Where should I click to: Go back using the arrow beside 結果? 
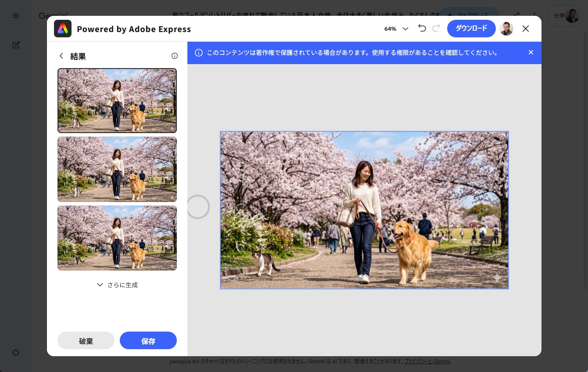pyautogui.click(x=61, y=56)
